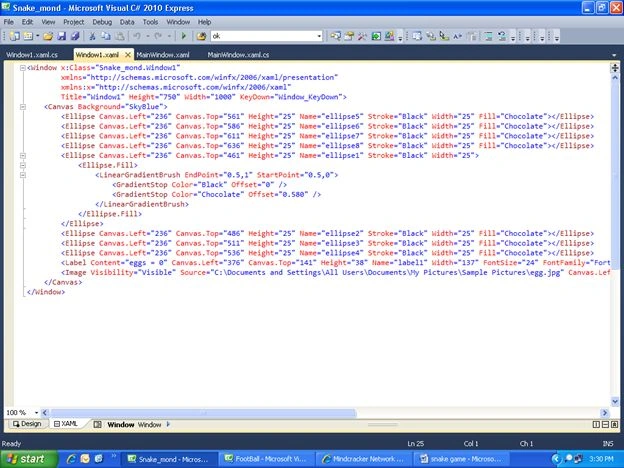Switch to XAML view tab
Image resolution: width=624 pixels, height=468 pixels.
pyautogui.click(x=66, y=424)
